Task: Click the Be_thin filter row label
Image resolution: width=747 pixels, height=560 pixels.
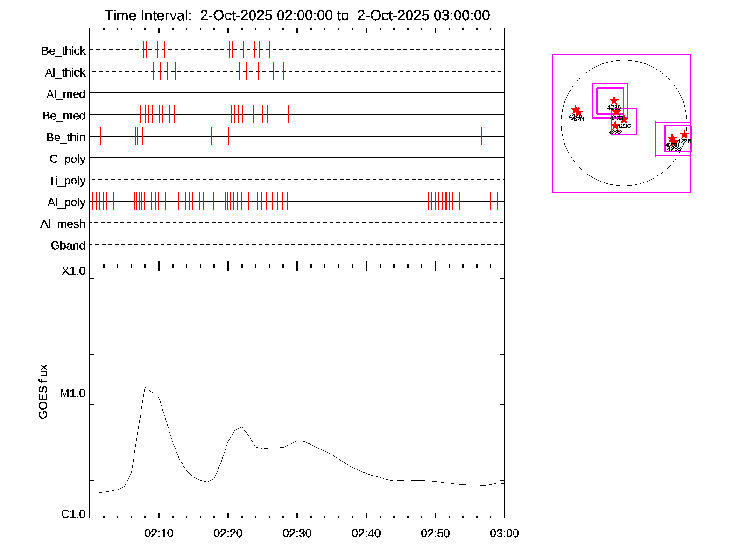Action: [x=66, y=137]
